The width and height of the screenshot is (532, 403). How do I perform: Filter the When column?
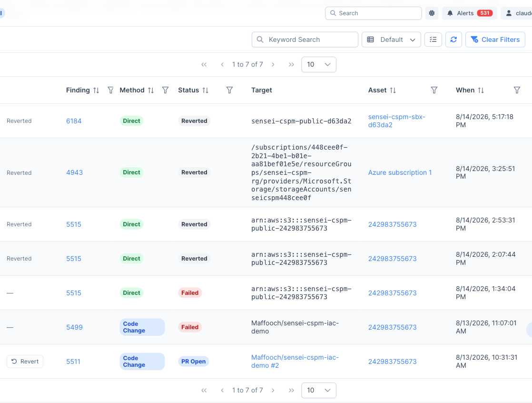click(517, 90)
